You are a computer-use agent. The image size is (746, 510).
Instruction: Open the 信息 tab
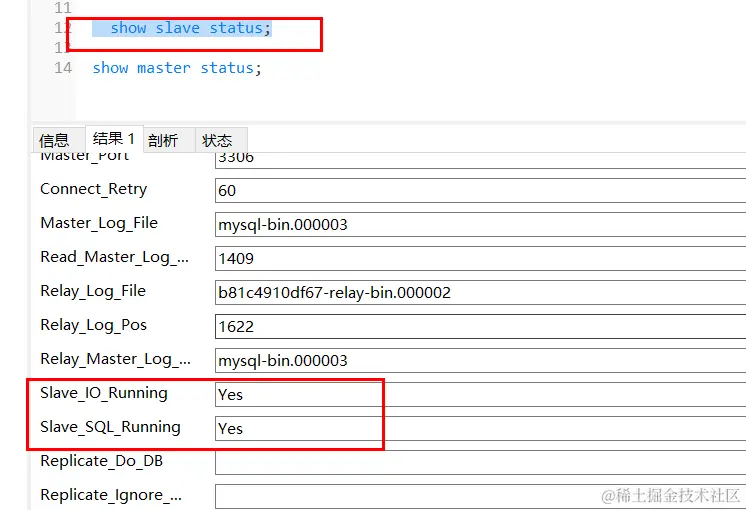59,140
